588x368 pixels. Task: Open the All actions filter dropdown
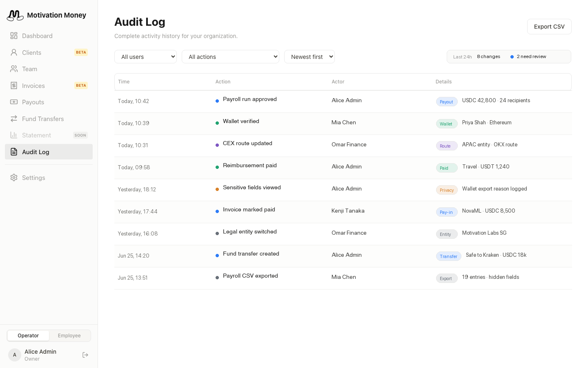click(x=230, y=57)
